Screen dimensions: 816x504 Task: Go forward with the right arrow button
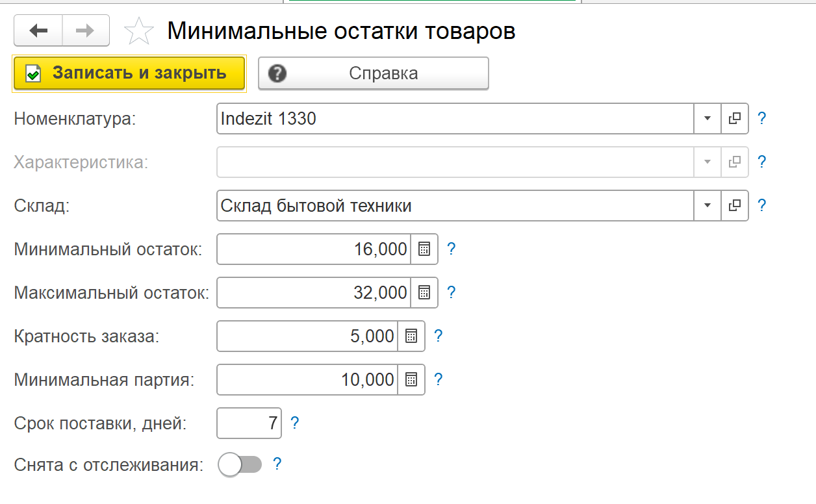click(86, 31)
